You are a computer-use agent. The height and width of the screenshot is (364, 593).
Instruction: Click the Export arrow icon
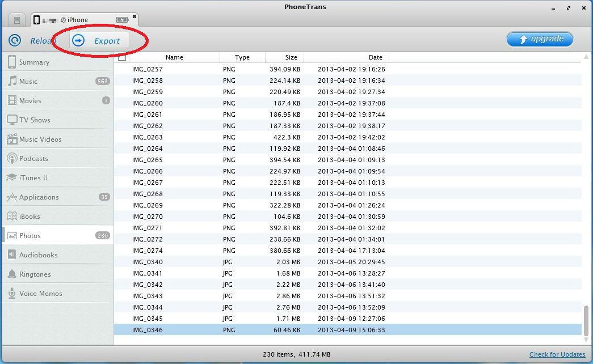point(79,40)
